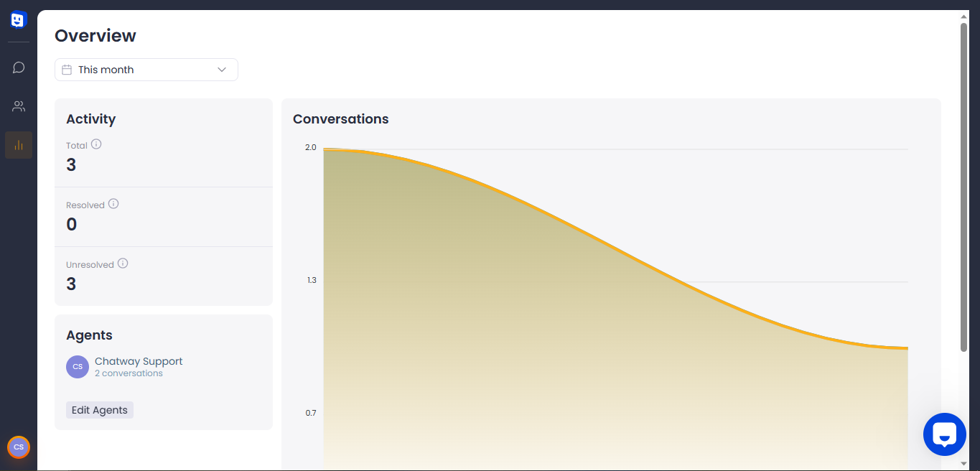The image size is (980, 471).
Task: Click the Chatway Support agent name
Action: click(x=139, y=361)
